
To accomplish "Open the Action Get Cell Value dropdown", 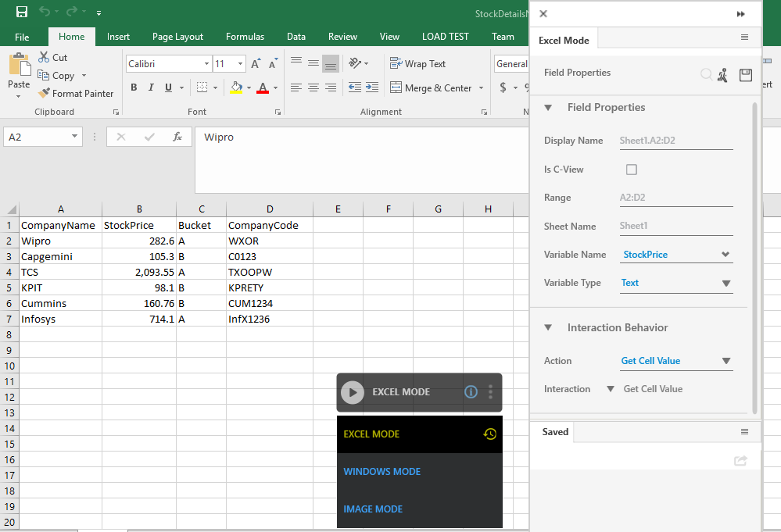I will (x=726, y=361).
